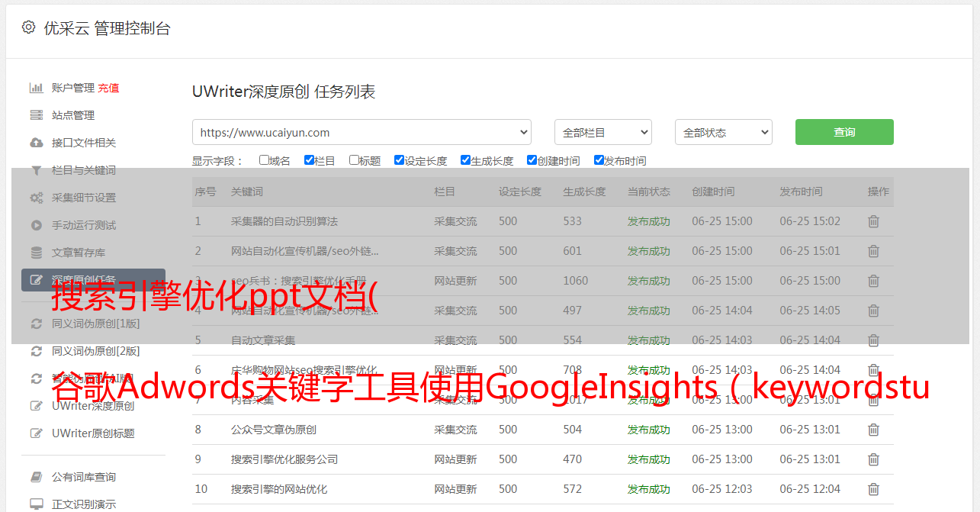Click keyword 搜索引擎的网站优化
The image size is (980, 512).
[279, 489]
